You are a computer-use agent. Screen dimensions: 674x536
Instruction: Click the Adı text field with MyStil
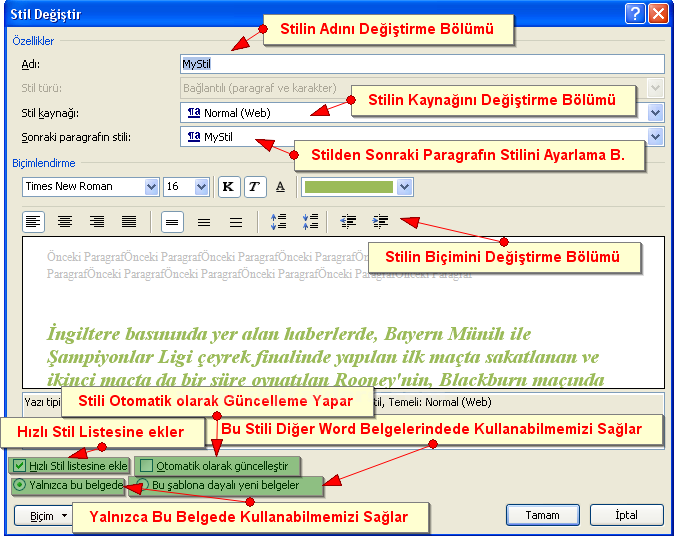pyautogui.click(x=420, y=64)
